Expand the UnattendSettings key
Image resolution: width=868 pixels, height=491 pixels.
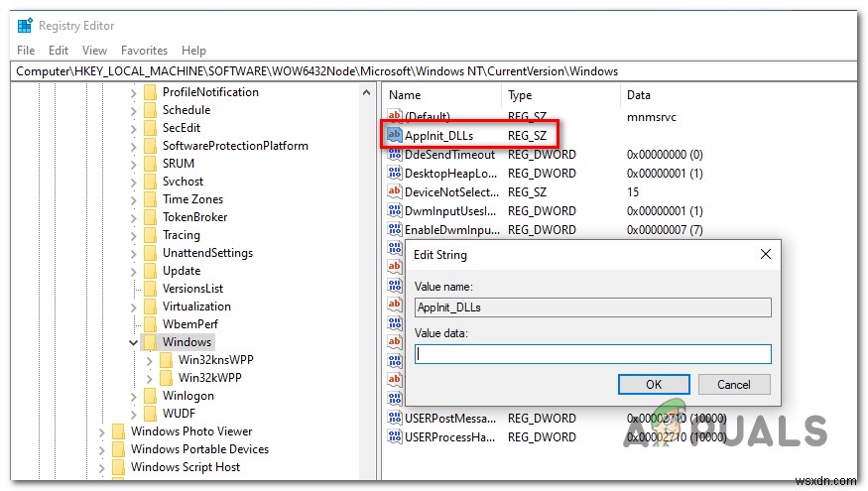pos(133,254)
